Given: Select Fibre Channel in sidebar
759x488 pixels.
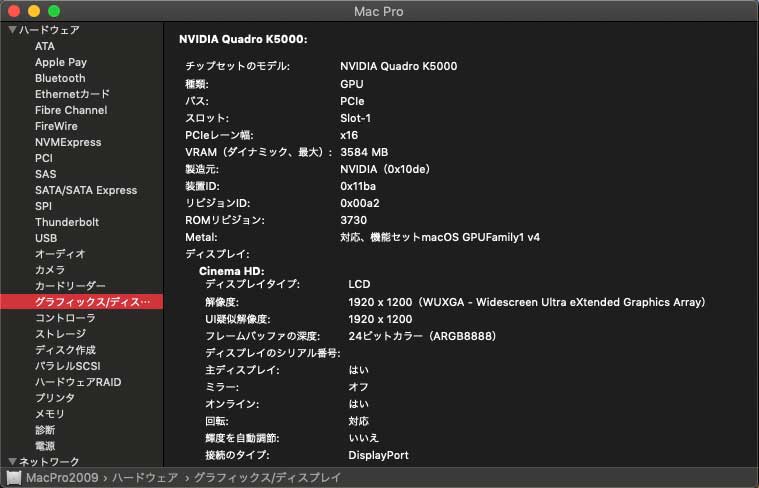Looking at the screenshot, I should (71, 110).
